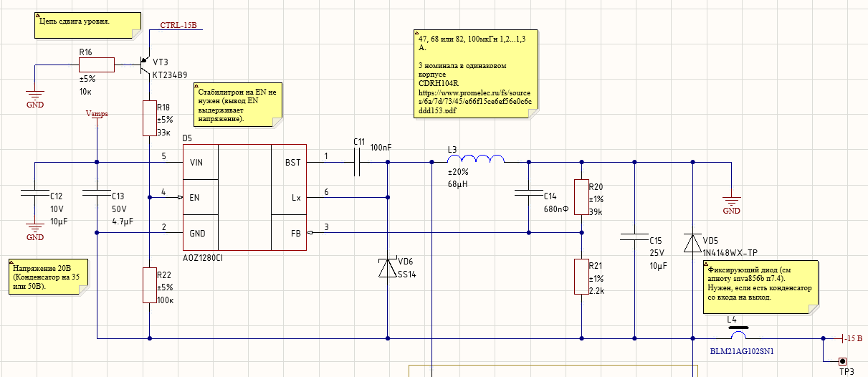Viewport: 868px width, 377px height.
Task: Click the FB pin name on D5
Action: point(296,233)
